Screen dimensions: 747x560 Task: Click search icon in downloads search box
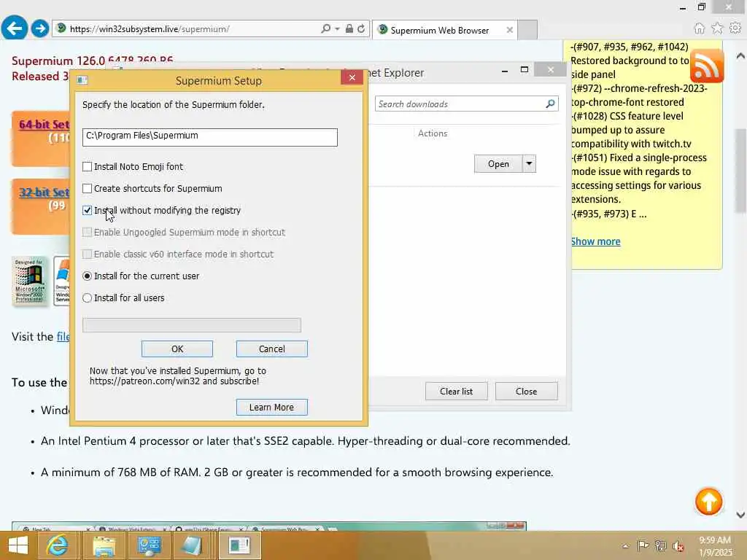tap(550, 104)
